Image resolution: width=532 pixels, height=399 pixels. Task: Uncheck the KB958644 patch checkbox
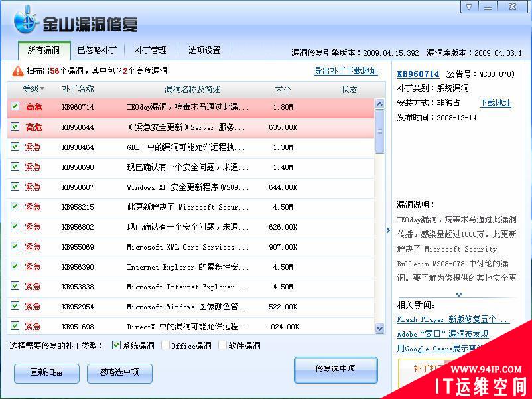point(15,127)
